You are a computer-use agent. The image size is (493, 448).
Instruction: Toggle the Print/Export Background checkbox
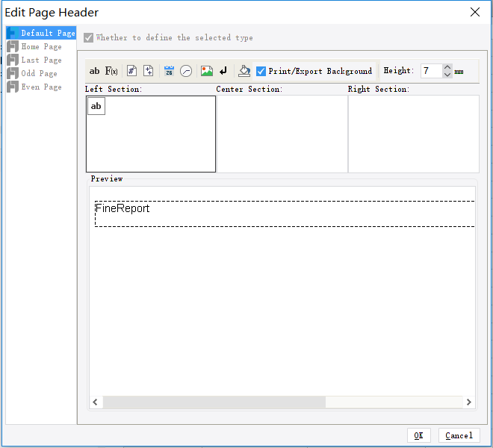click(x=261, y=72)
